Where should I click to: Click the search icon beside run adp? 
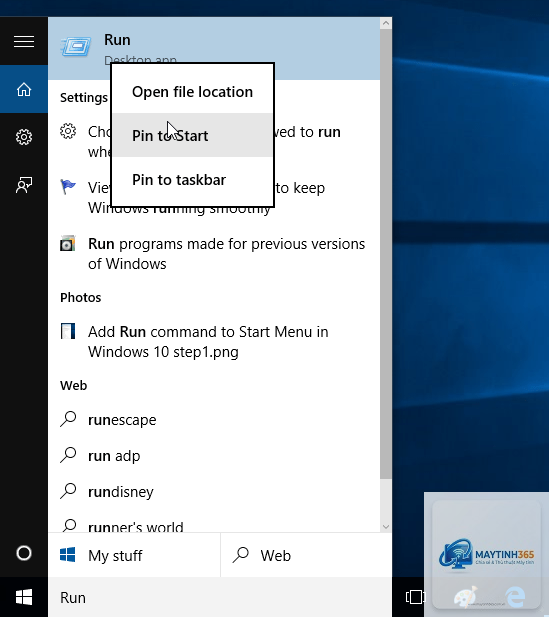tap(68, 455)
